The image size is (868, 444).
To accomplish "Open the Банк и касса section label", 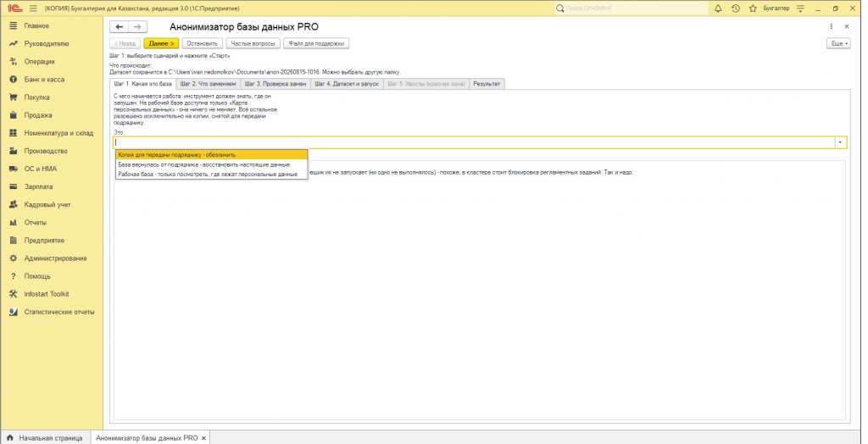I will (x=44, y=80).
